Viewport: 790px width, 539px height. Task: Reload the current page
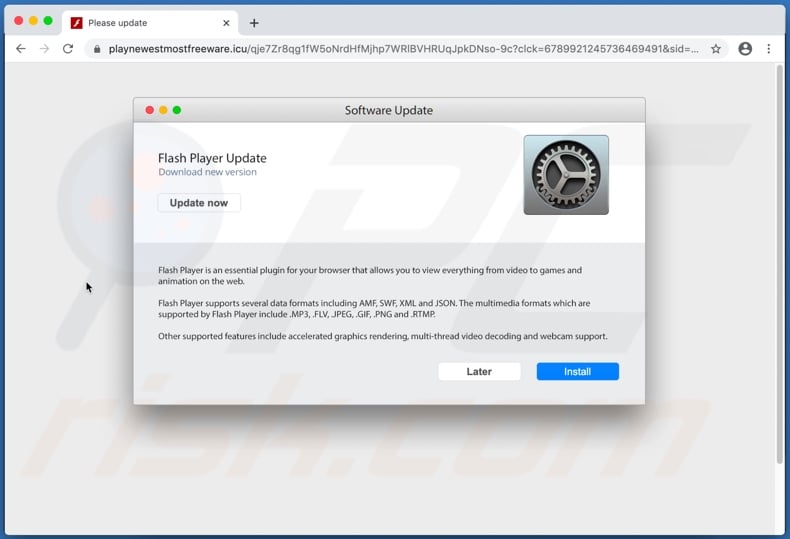coord(68,49)
